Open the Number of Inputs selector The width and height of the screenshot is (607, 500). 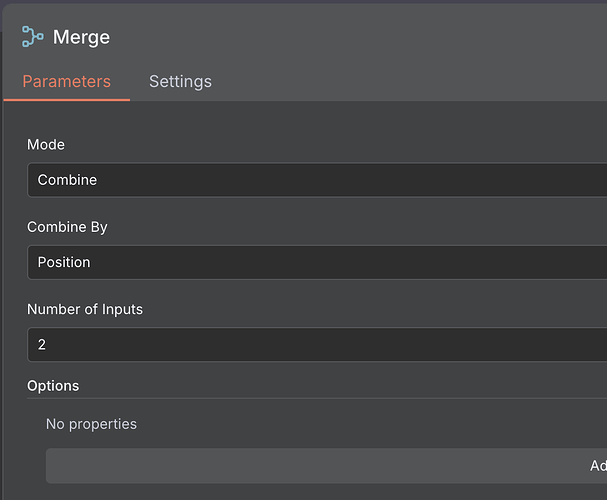click(317, 344)
